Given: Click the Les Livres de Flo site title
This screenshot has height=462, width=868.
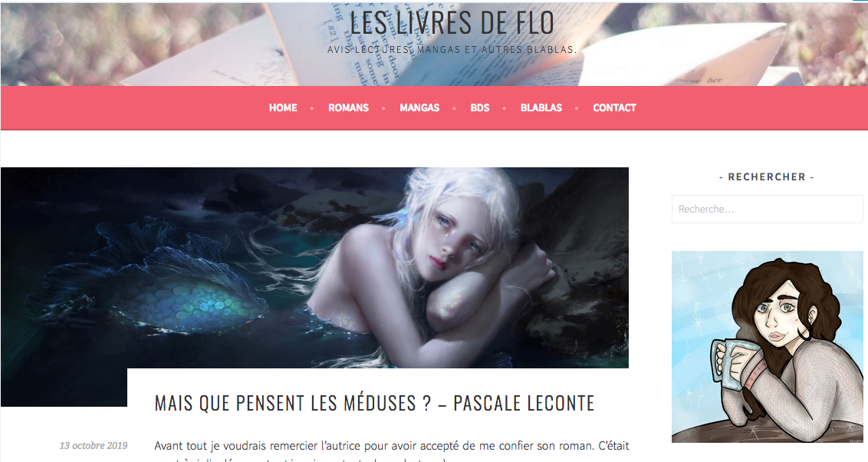Looking at the screenshot, I should click(452, 23).
